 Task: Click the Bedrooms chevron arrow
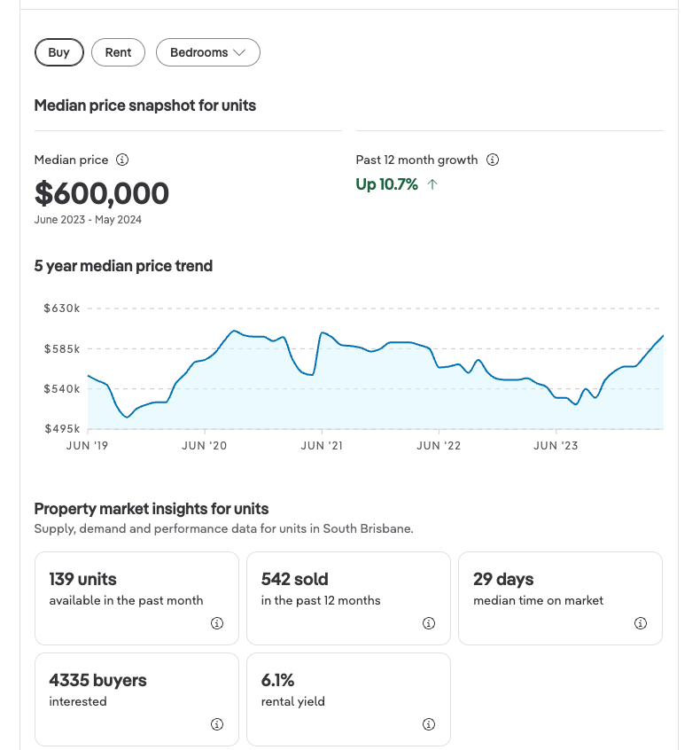point(239,53)
